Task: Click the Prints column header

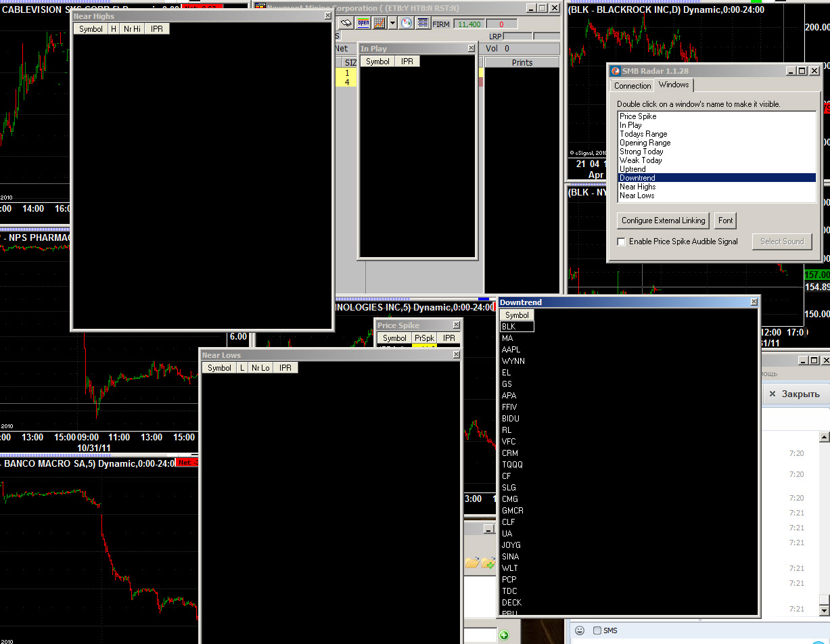Action: coord(522,62)
